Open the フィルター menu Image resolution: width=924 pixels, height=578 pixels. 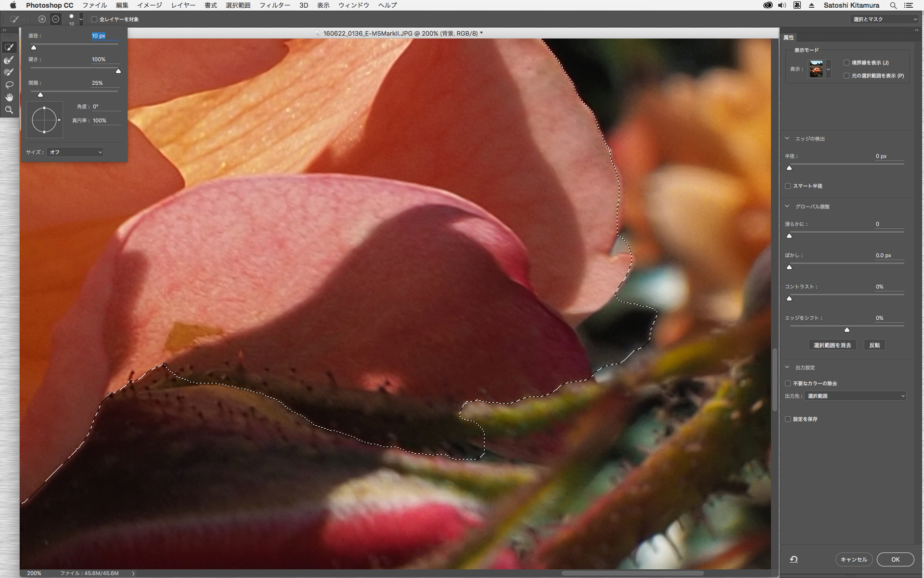(x=274, y=5)
